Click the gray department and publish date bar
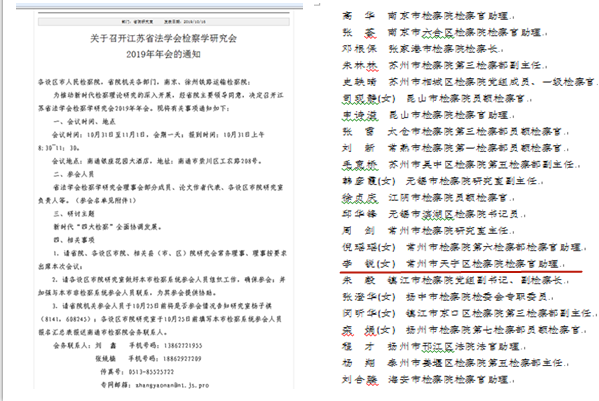599x401 pixels. coord(164,22)
